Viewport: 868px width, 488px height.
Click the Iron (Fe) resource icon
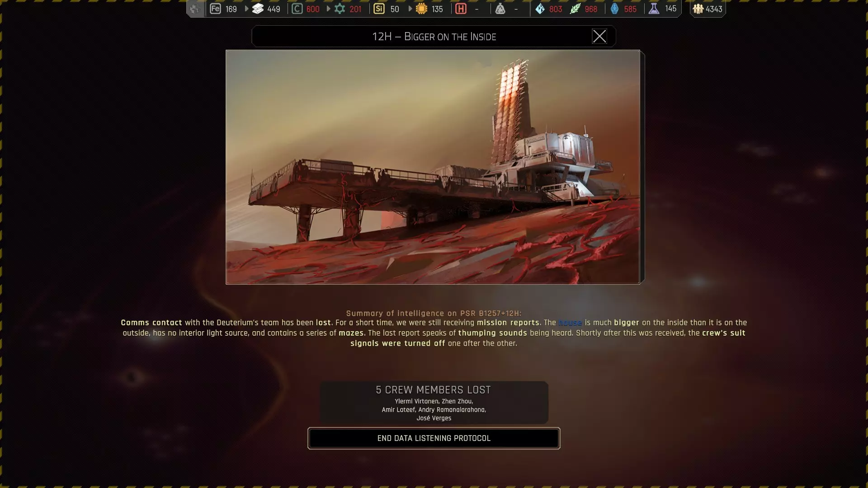(215, 9)
